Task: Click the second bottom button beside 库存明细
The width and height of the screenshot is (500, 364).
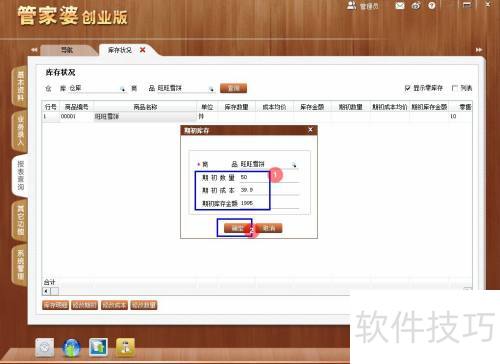Action: coord(85,305)
